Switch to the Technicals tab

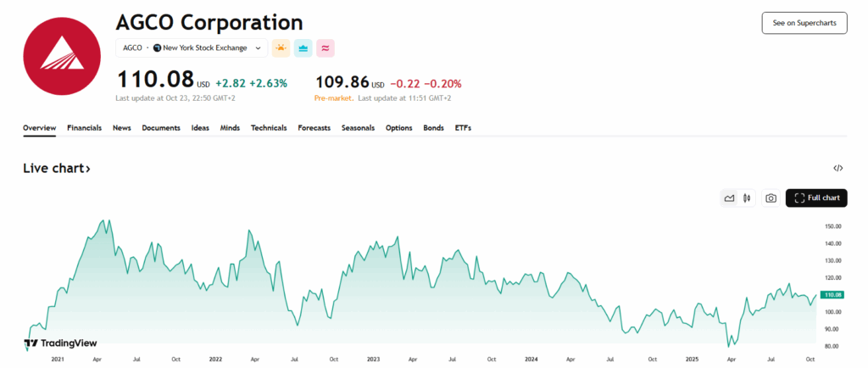click(x=269, y=128)
